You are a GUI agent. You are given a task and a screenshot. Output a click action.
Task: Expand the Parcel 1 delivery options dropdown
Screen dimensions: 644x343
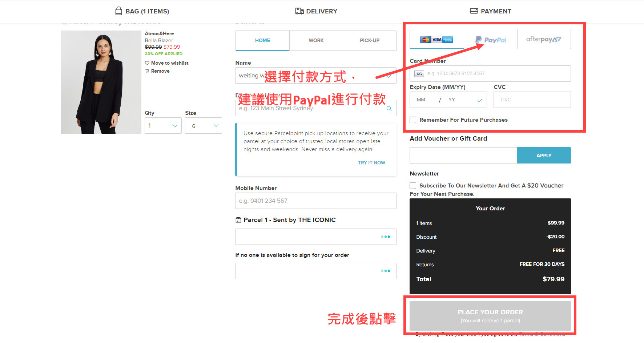(315, 237)
